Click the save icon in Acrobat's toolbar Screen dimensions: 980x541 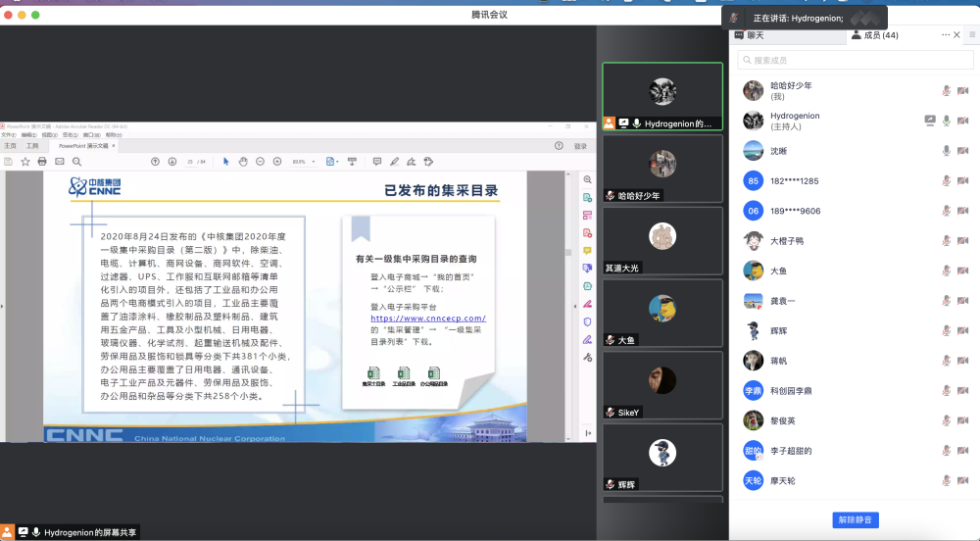[x=8, y=162]
